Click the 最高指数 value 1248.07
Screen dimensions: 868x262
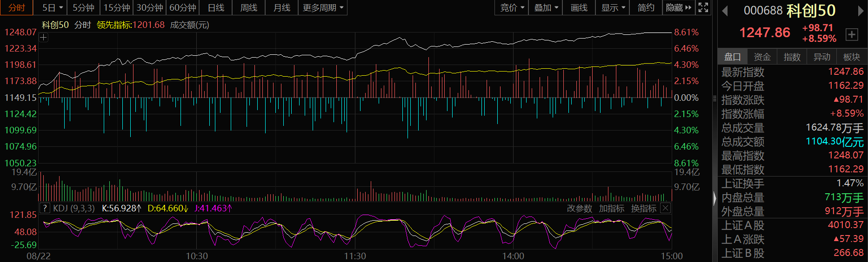(846, 155)
